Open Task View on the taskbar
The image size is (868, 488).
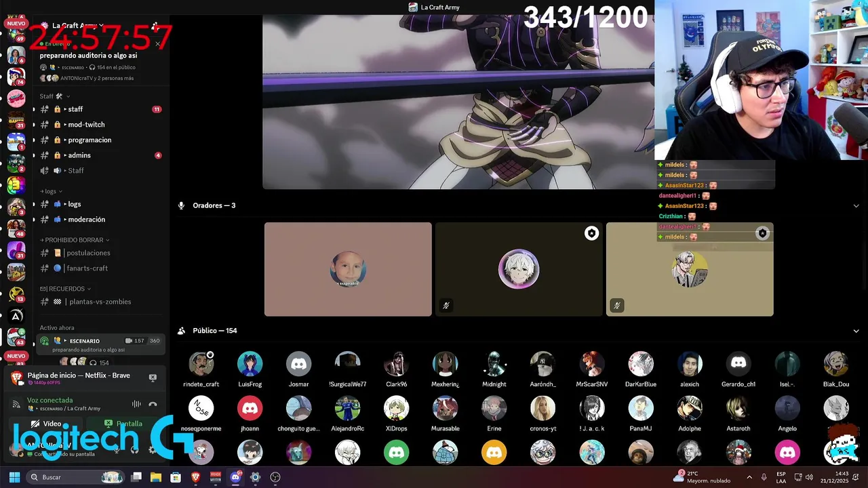click(x=136, y=477)
